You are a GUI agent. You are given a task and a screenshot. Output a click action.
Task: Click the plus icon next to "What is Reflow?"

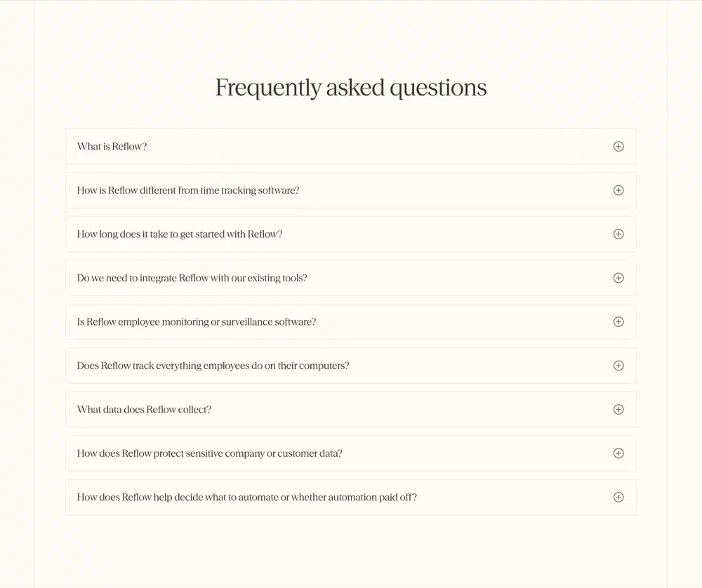pos(618,146)
